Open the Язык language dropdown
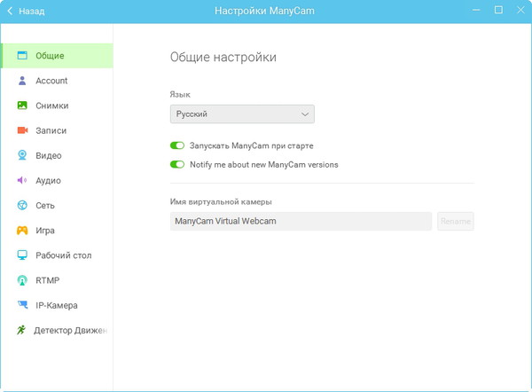The width and height of the screenshot is (532, 392). click(x=241, y=114)
